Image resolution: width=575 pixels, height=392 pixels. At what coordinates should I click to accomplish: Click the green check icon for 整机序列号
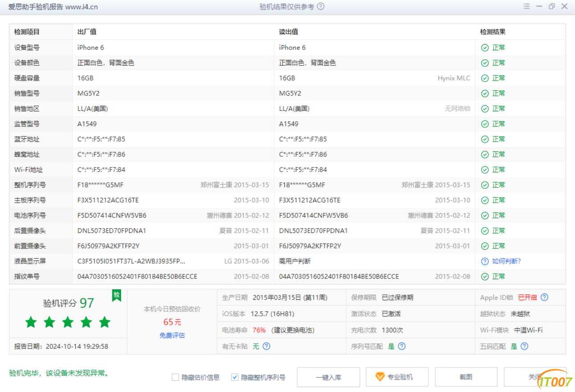485,185
